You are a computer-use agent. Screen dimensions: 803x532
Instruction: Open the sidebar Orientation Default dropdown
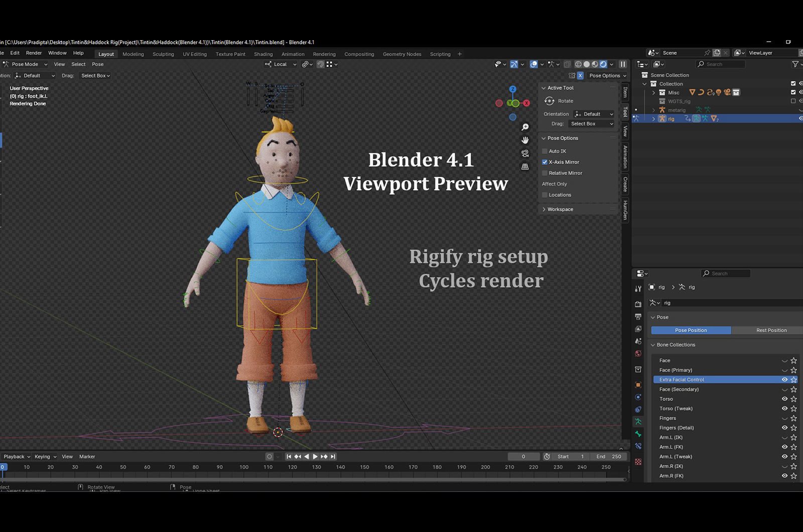click(594, 114)
